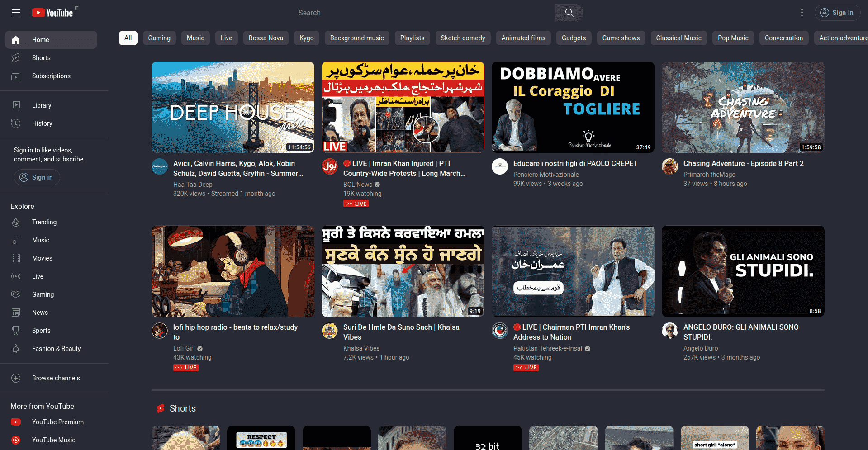Click the YouTube logo
This screenshot has height=450, width=868.
[53, 13]
